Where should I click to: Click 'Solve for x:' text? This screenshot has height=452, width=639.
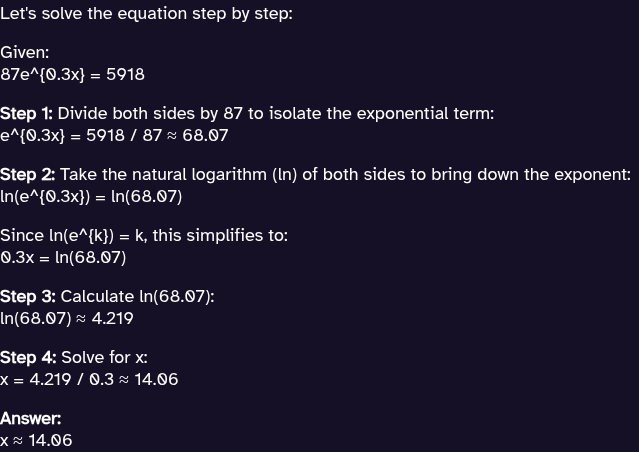point(104,357)
